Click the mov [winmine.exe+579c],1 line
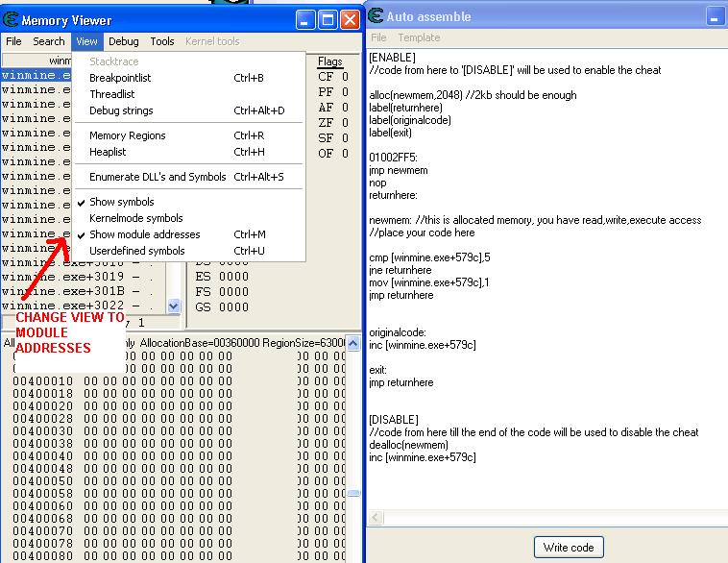Screen dimensions: 728x563 tap(429, 282)
